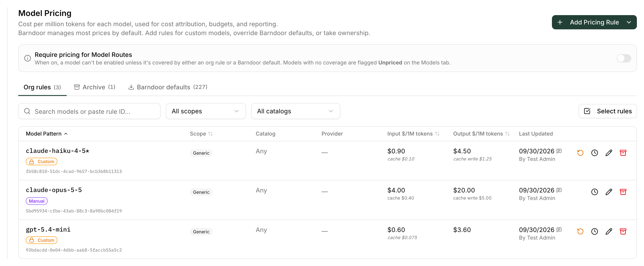
Task: Click the note icon beside claude-haiku-4-5* date
Action: (x=559, y=151)
